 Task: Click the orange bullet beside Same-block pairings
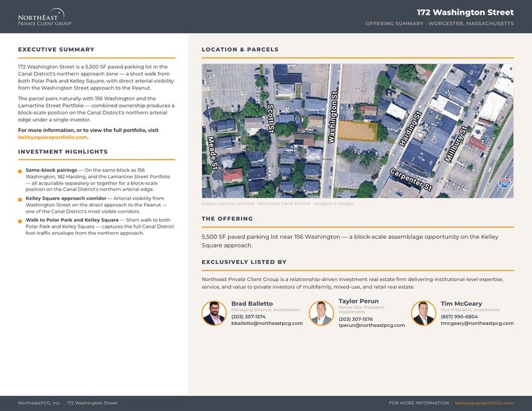(20, 171)
